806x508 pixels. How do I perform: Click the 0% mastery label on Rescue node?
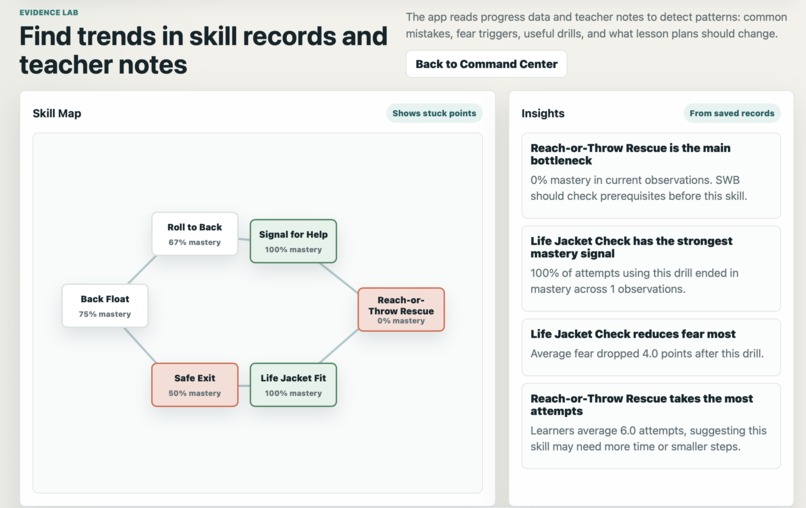pyautogui.click(x=401, y=321)
